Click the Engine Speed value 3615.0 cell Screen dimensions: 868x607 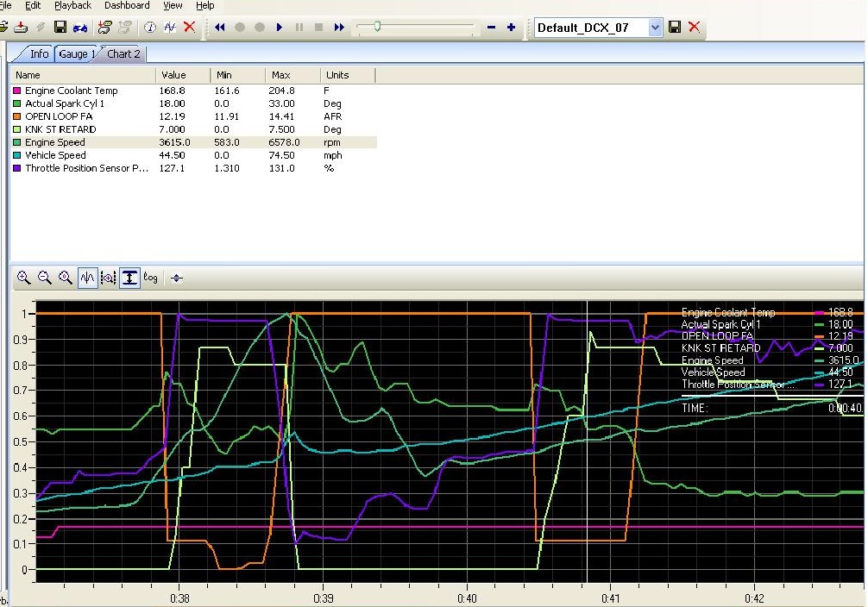[174, 142]
